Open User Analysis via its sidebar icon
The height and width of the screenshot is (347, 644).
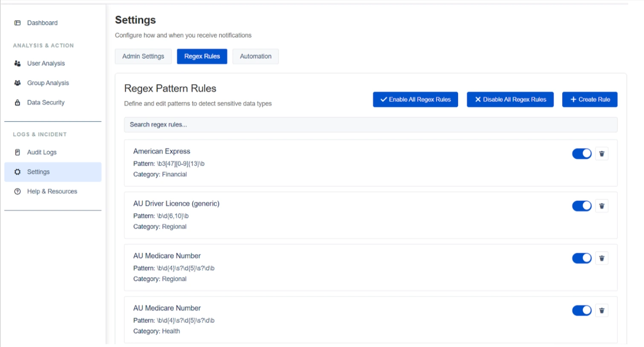click(x=17, y=64)
